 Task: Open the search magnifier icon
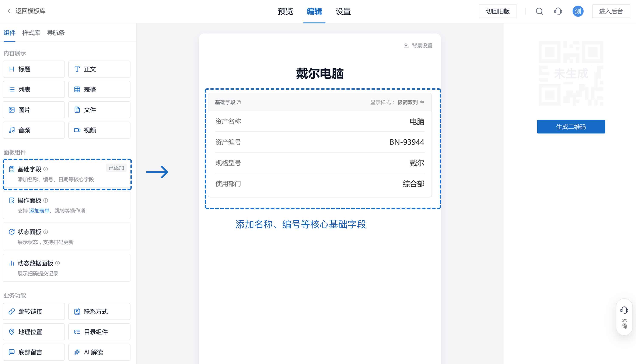(x=539, y=11)
